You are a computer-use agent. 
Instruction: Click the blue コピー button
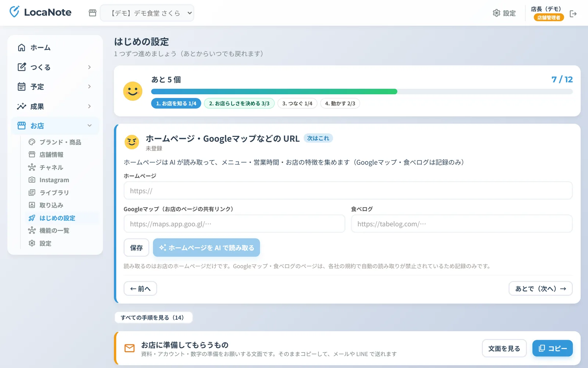click(552, 348)
